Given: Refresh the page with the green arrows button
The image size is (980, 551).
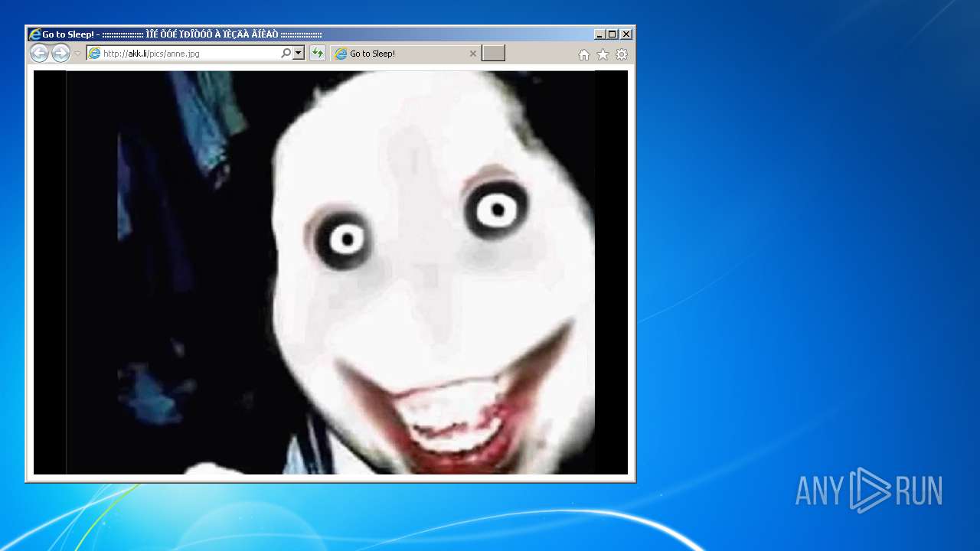Looking at the screenshot, I should click(318, 54).
